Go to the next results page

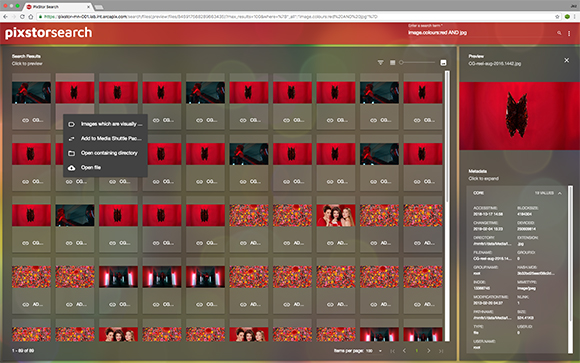(428, 350)
